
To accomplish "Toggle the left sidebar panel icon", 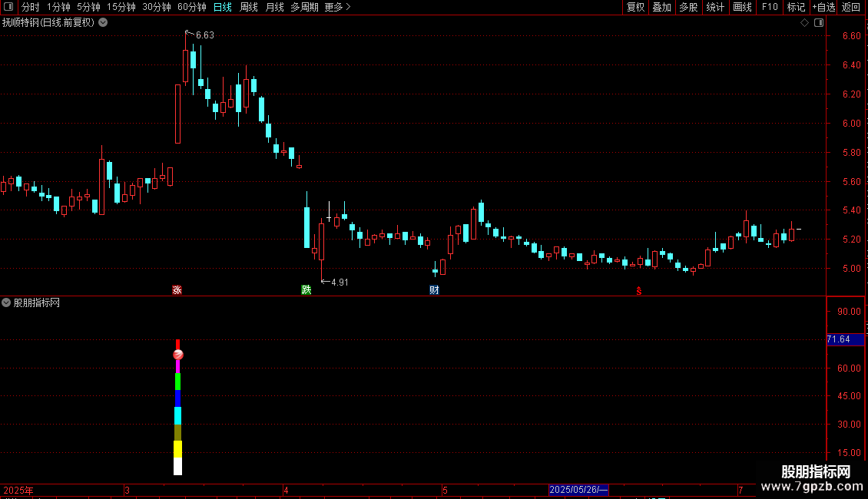I will point(8,7).
